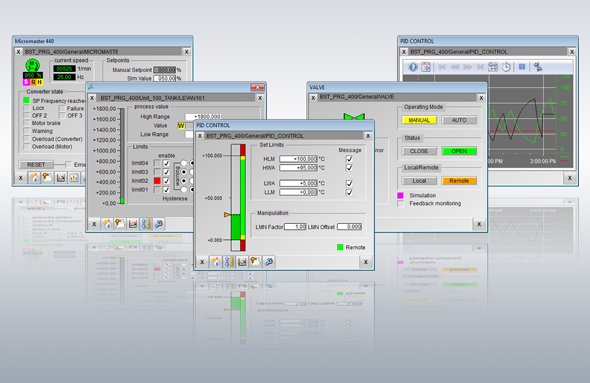Image resolution: width=590 pixels, height=383 pixels.
Task: Open home view in TANK LEVAN101 toolbar
Action: (107, 224)
